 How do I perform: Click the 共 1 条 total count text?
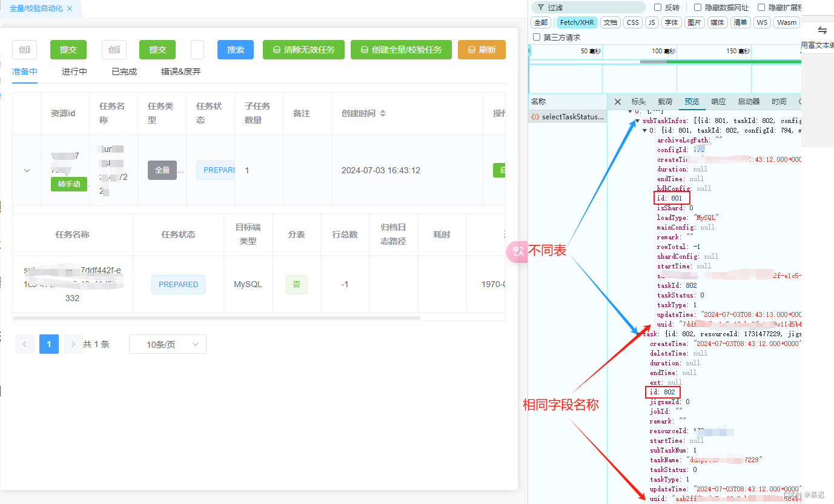point(96,344)
